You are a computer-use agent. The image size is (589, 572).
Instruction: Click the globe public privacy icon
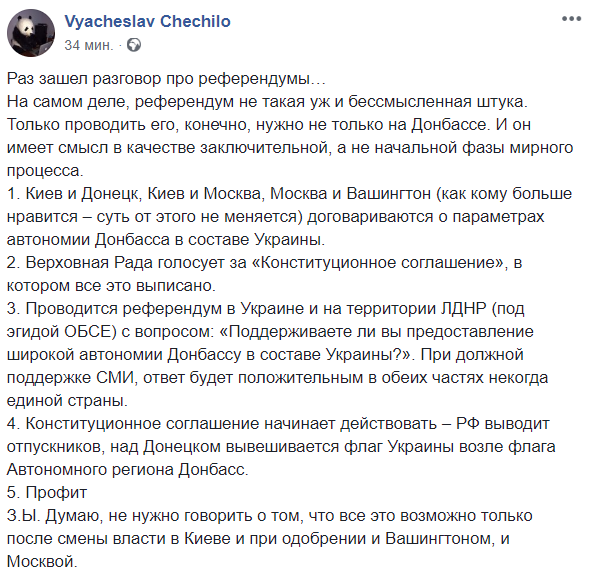tap(134, 45)
